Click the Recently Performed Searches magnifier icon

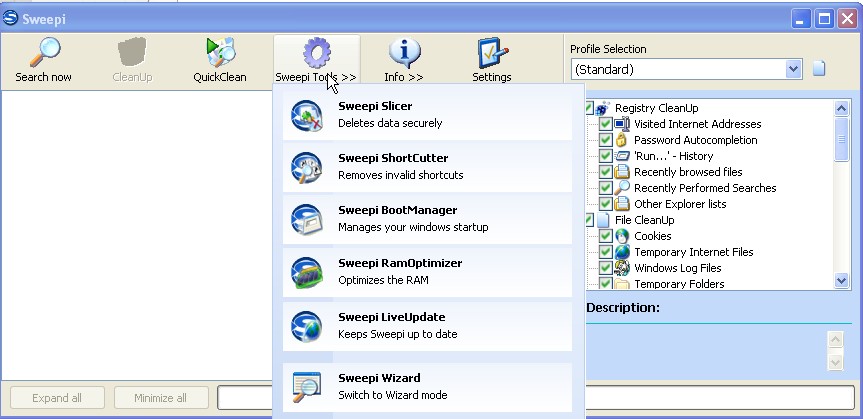tap(622, 188)
